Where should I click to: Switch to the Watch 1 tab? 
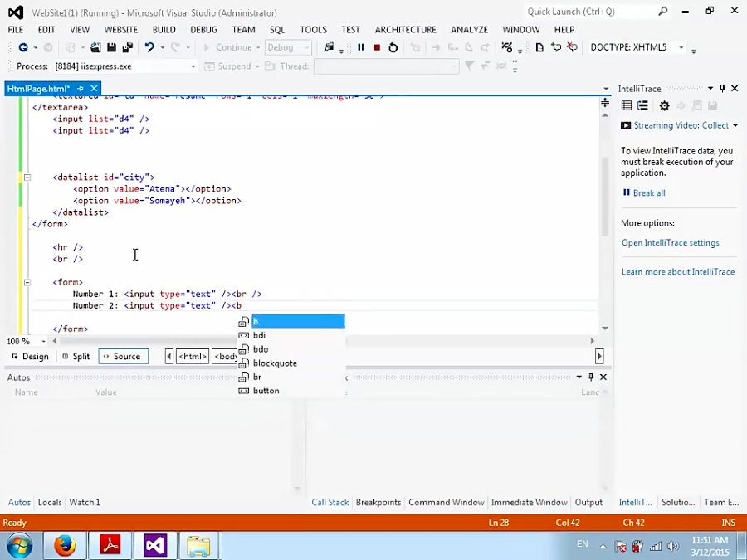(85, 503)
